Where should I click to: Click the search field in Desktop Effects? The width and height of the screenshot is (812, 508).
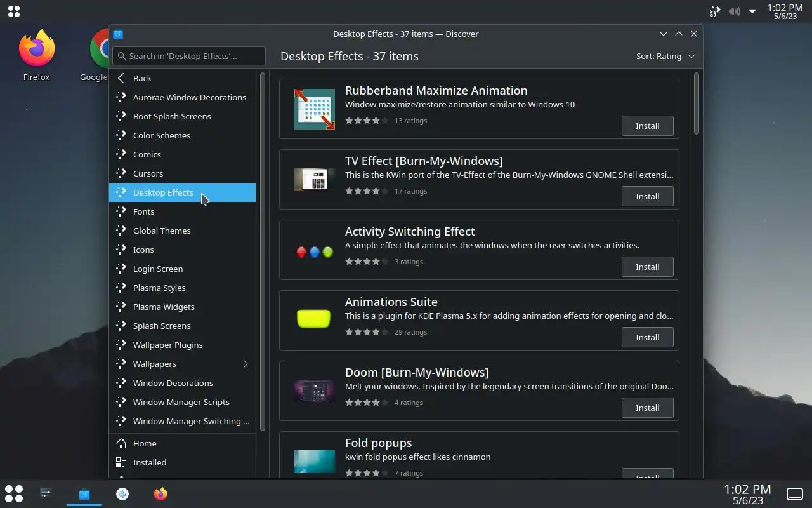189,56
